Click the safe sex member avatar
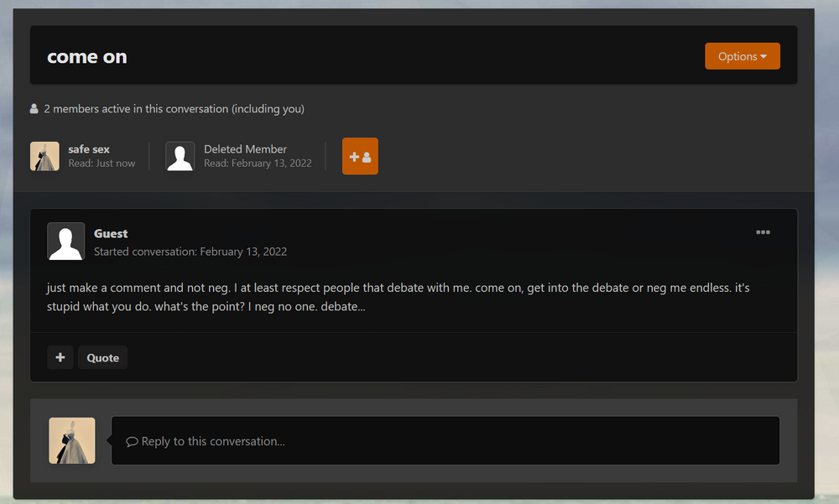839x504 pixels. (x=44, y=156)
